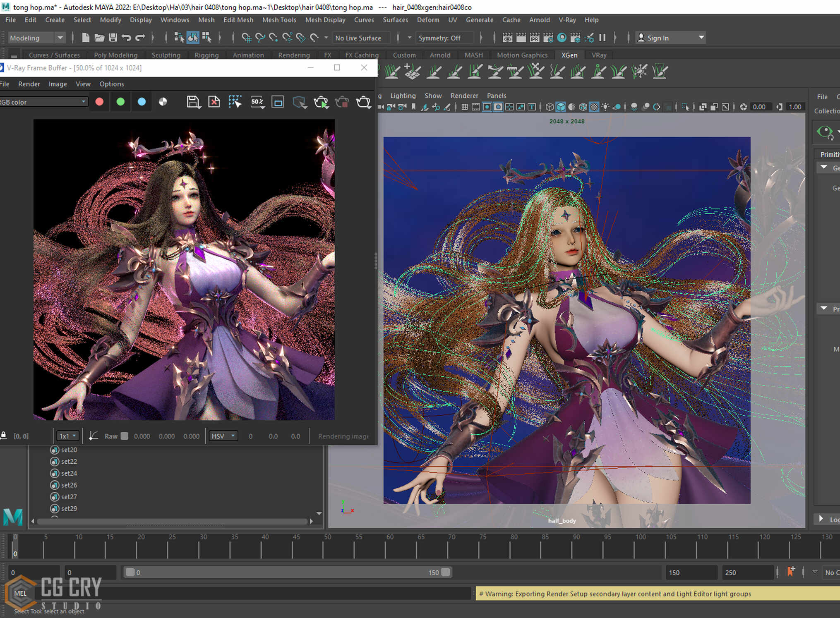
Task: Open the Arnold menu in the menu bar
Action: coord(539,20)
